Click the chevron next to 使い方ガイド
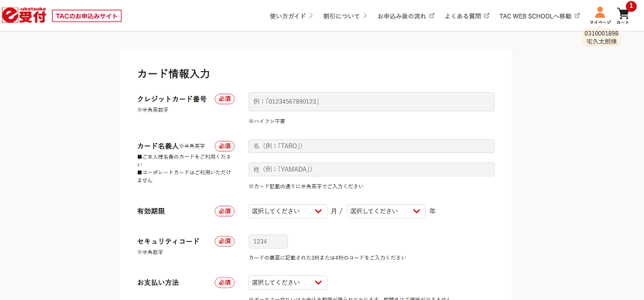Image resolution: width=644 pixels, height=300 pixels. (311, 16)
